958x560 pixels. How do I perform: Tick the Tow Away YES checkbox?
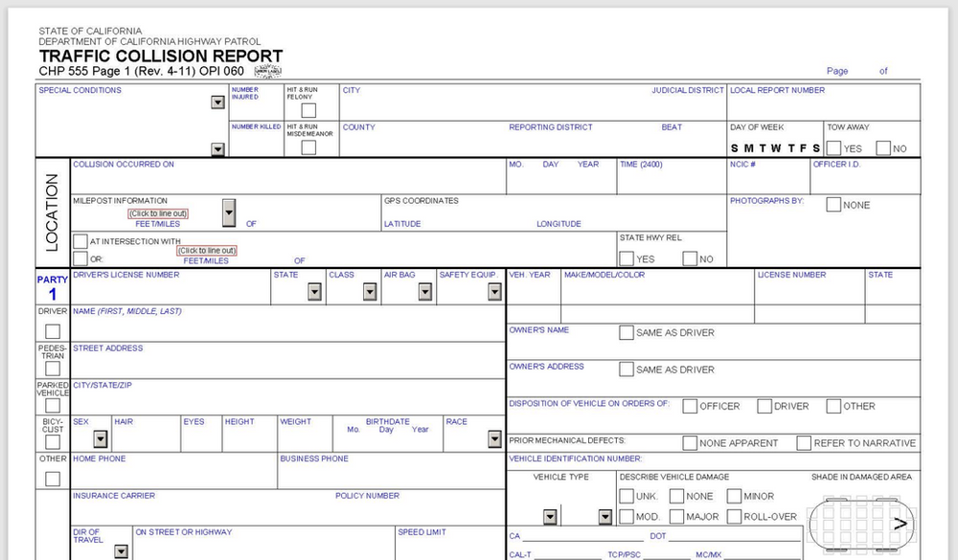pos(833,148)
